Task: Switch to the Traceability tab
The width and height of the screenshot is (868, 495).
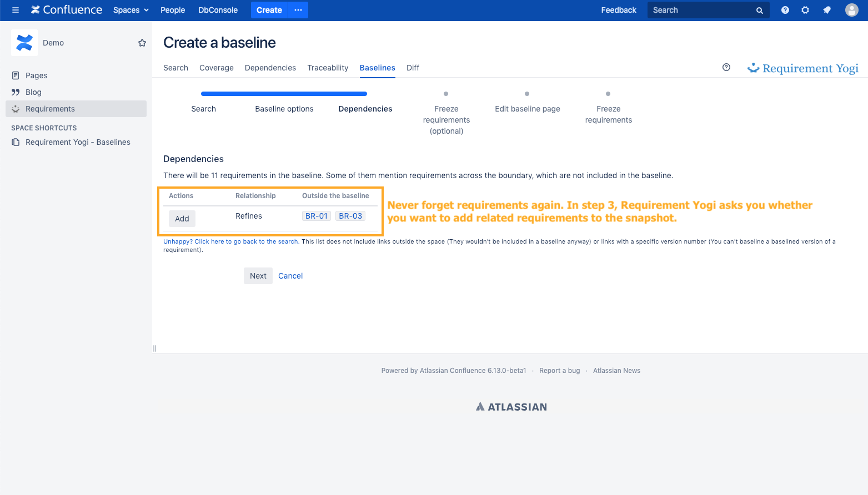Action: (328, 68)
